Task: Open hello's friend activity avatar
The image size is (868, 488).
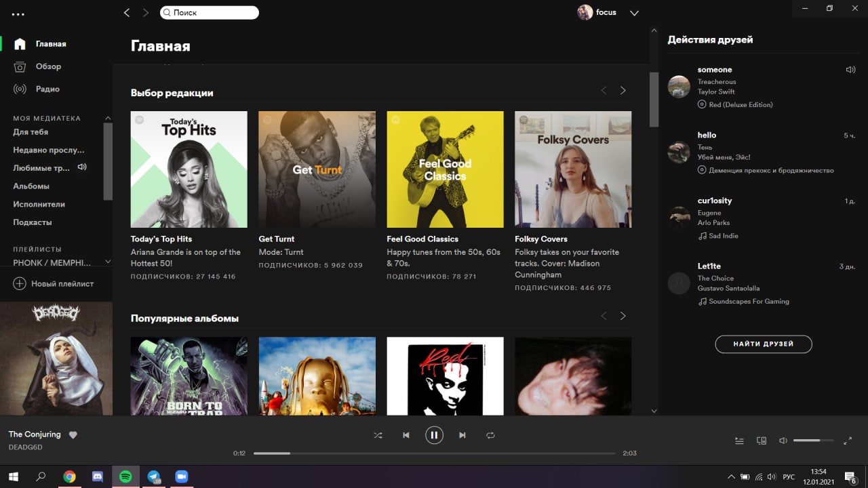Action: tap(679, 152)
